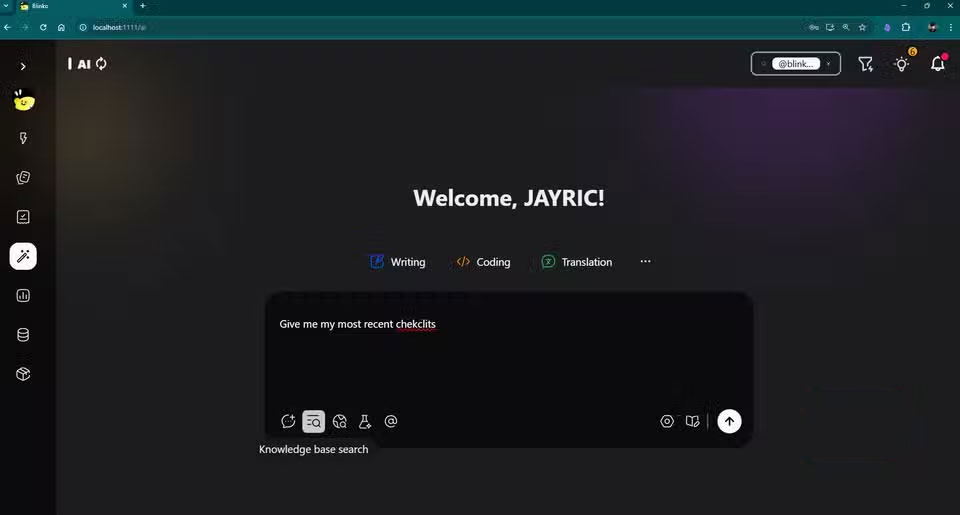The width and height of the screenshot is (960, 515).
Task: Select the Translation assistant option
Action: 577,262
